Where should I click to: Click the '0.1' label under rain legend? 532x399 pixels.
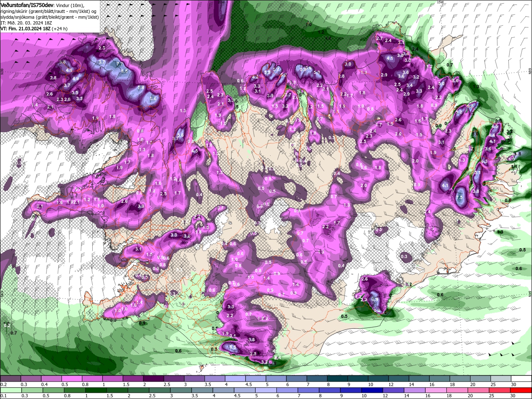tap(3, 396)
